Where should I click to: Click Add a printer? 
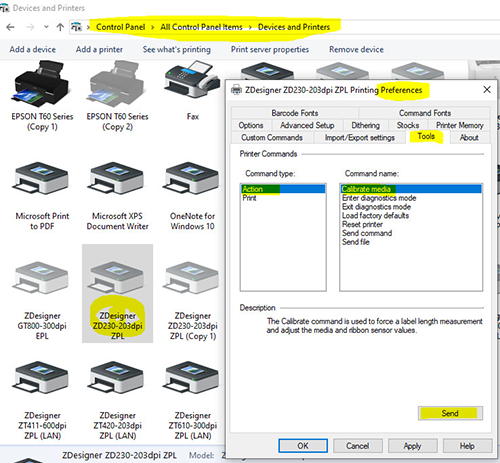point(99,49)
